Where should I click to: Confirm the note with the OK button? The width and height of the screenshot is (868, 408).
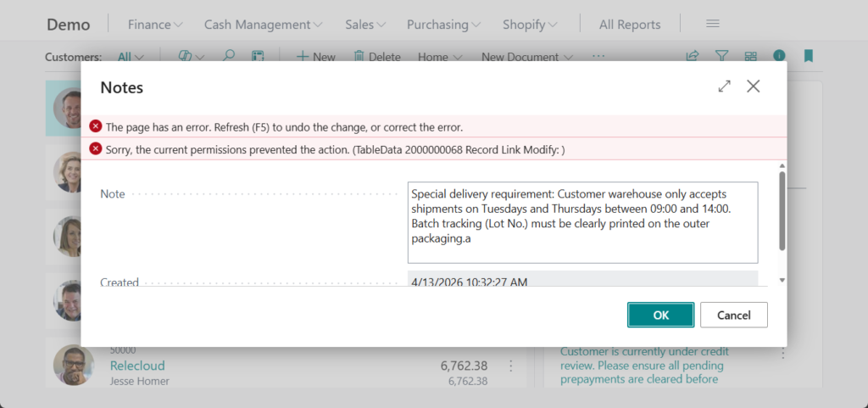[x=660, y=315]
